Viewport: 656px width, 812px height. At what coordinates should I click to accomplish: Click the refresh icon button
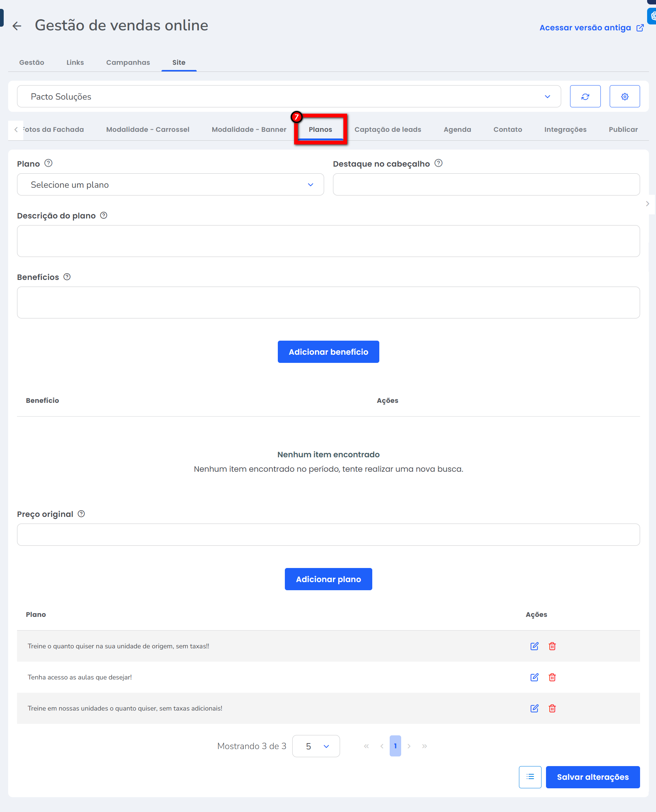(585, 97)
